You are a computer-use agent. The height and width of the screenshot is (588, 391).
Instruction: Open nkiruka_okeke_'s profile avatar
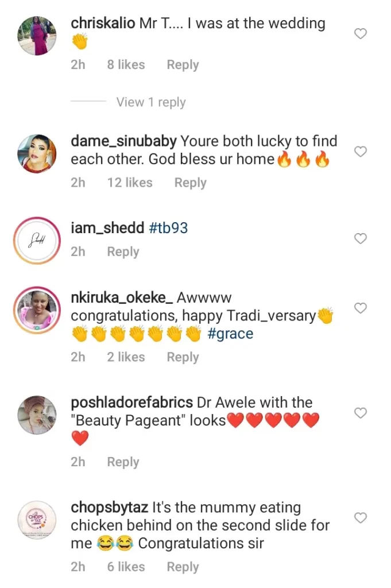coord(37,311)
